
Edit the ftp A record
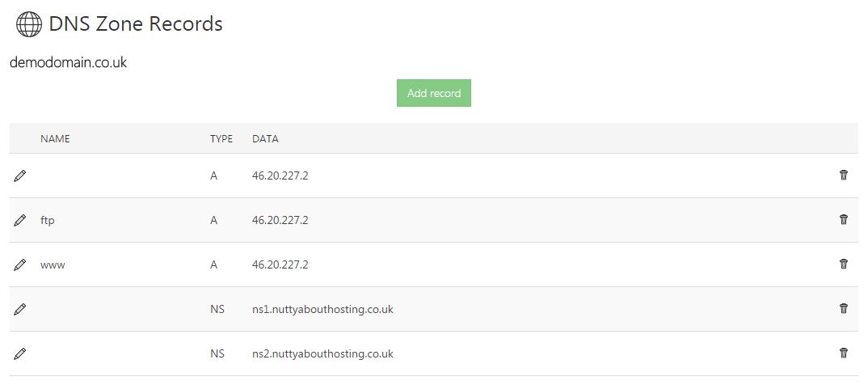20,220
